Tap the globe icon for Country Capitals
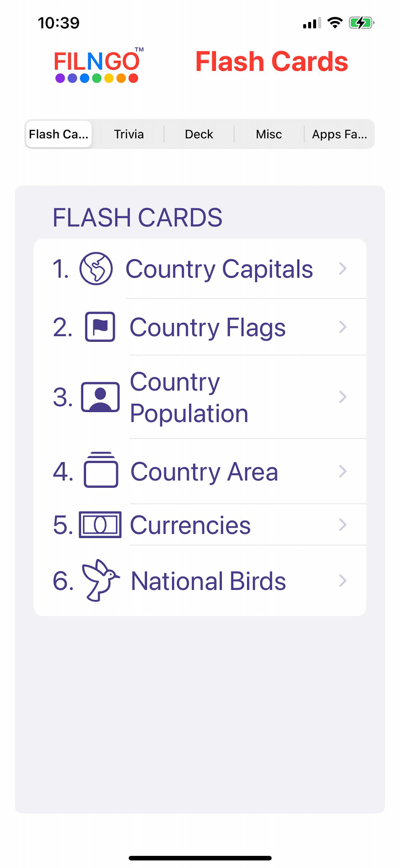 [96, 269]
